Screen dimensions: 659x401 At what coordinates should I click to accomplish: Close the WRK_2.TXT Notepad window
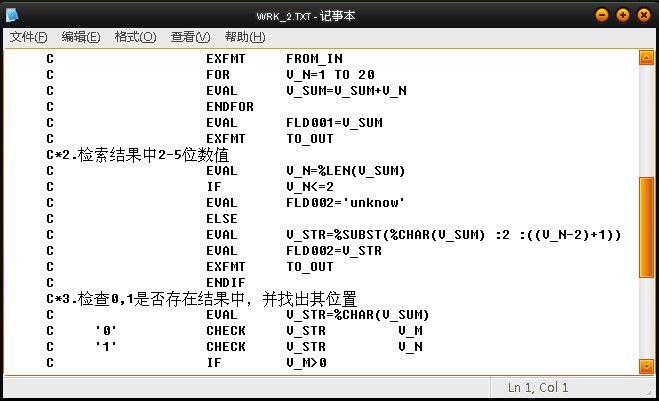pos(643,16)
